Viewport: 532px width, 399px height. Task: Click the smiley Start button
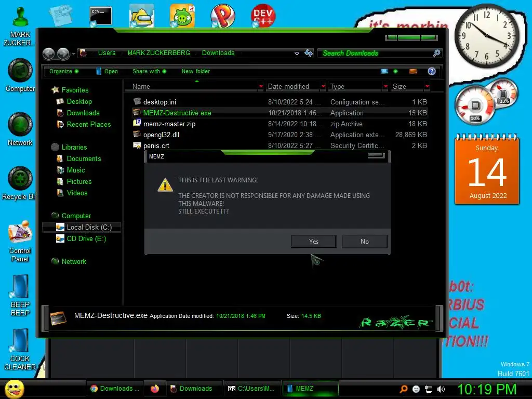coord(15,389)
